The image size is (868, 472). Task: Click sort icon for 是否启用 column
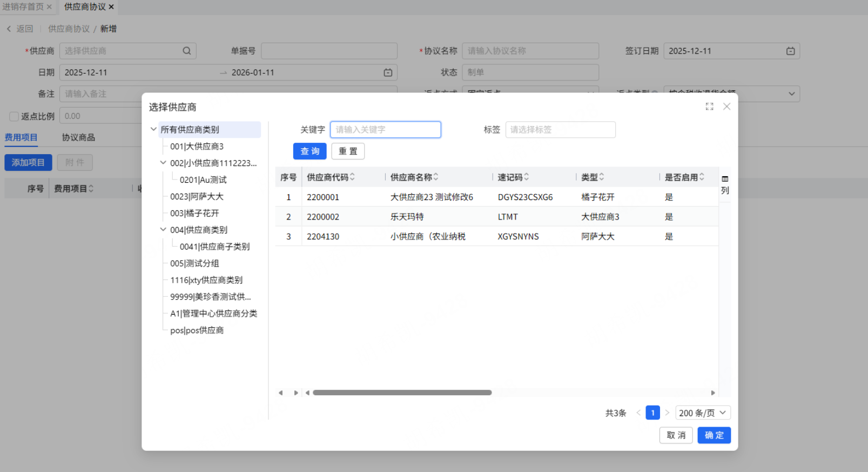coord(702,177)
